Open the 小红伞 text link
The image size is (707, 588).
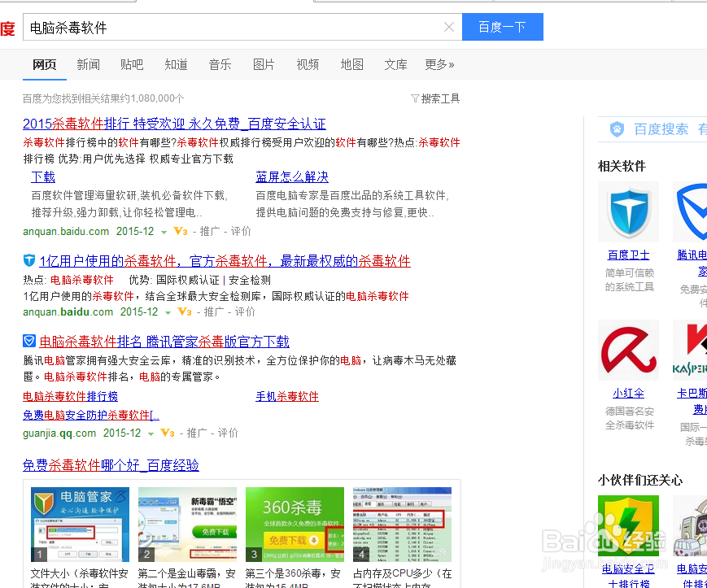[x=629, y=394]
